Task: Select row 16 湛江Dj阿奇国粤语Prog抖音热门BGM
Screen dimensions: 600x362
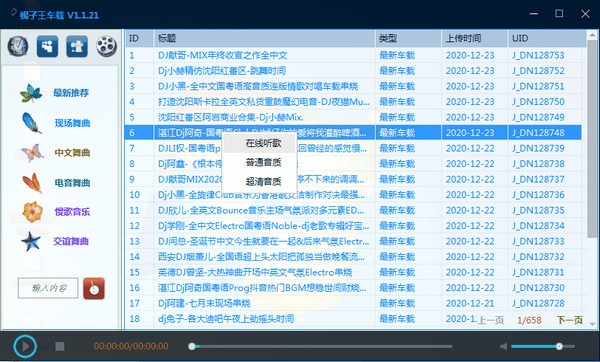Action: click(x=353, y=288)
